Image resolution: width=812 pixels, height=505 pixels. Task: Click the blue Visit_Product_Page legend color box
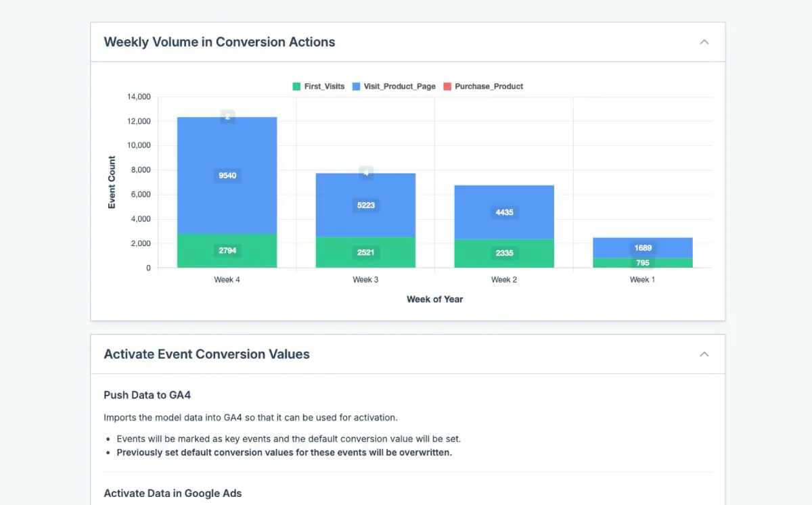(356, 87)
